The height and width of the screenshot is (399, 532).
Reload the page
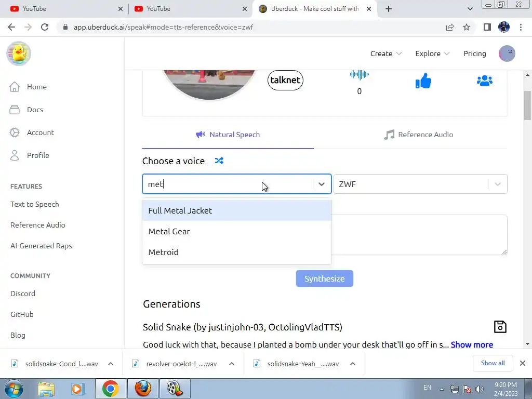click(45, 27)
